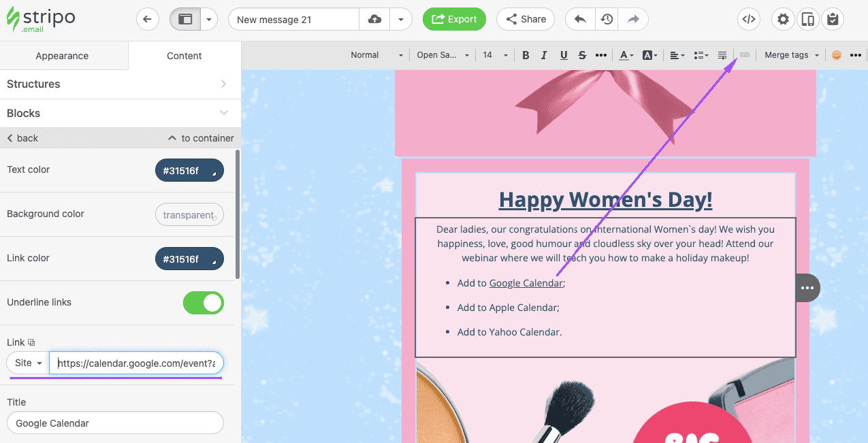This screenshot has height=443, width=868.
Task: Disable the Underline links toggle
Action: coord(204,303)
